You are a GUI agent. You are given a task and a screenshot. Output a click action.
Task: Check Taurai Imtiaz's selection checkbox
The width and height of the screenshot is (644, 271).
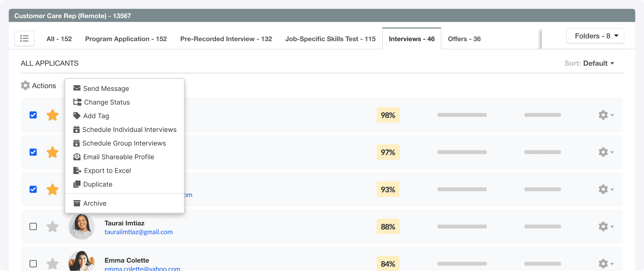(33, 226)
